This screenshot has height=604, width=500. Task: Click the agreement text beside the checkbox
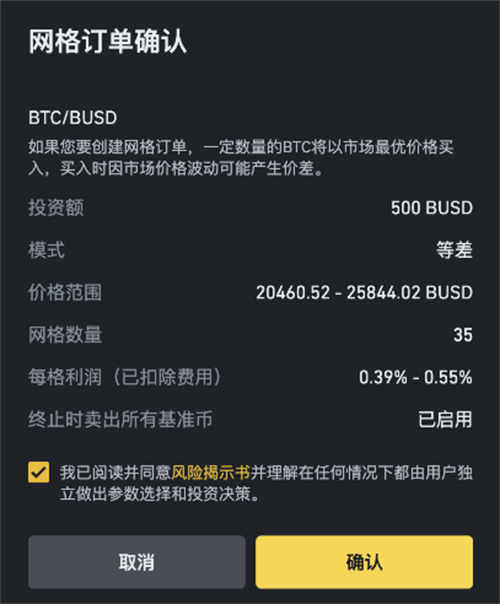(266, 483)
